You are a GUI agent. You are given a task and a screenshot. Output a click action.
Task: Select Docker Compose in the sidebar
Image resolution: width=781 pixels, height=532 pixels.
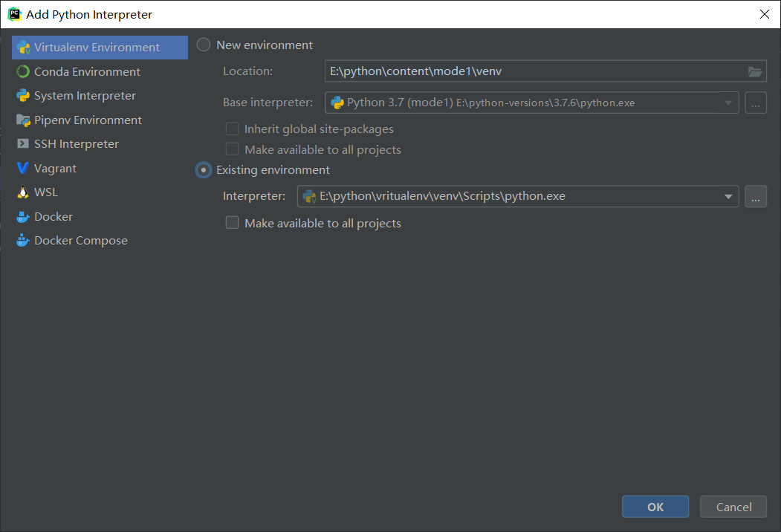click(100, 241)
